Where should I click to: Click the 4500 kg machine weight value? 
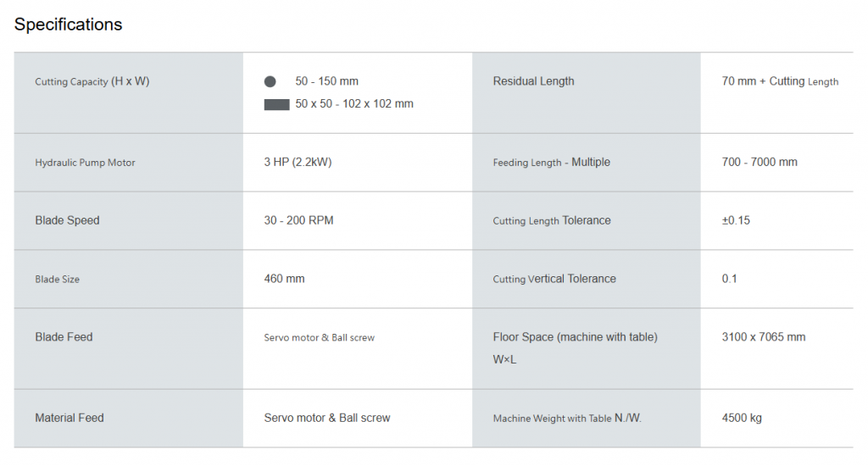coord(742,418)
